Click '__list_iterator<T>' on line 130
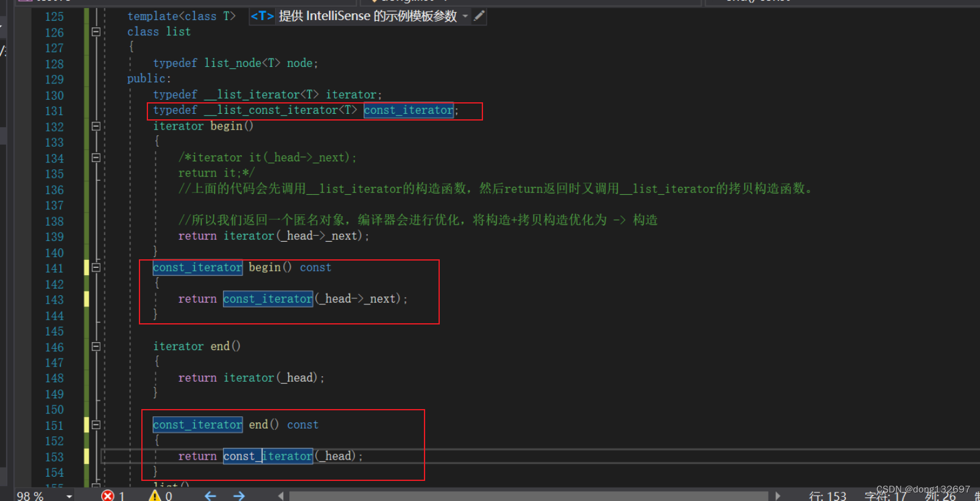Screen dimensions: 980x501 (261, 94)
